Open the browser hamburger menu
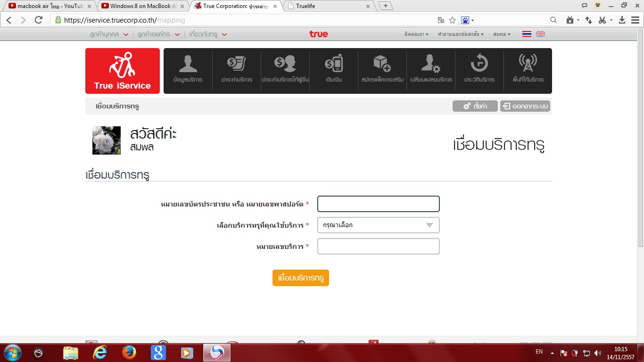This screenshot has width=644, height=362. (635, 20)
